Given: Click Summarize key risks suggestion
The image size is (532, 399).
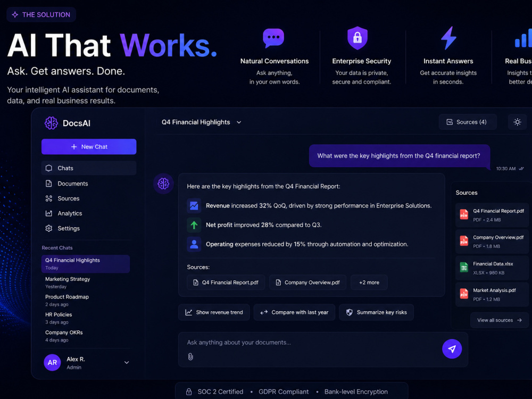Looking at the screenshot, I should (x=376, y=312).
